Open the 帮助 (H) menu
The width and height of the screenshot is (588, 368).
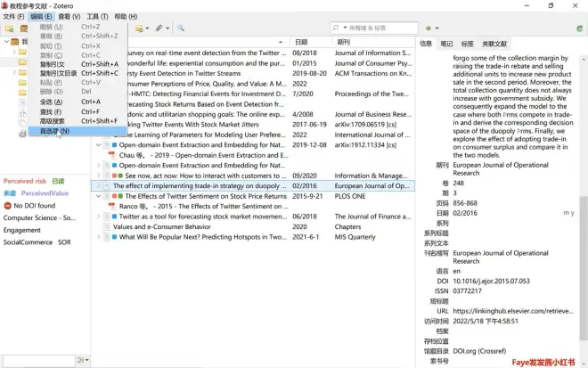pos(126,17)
